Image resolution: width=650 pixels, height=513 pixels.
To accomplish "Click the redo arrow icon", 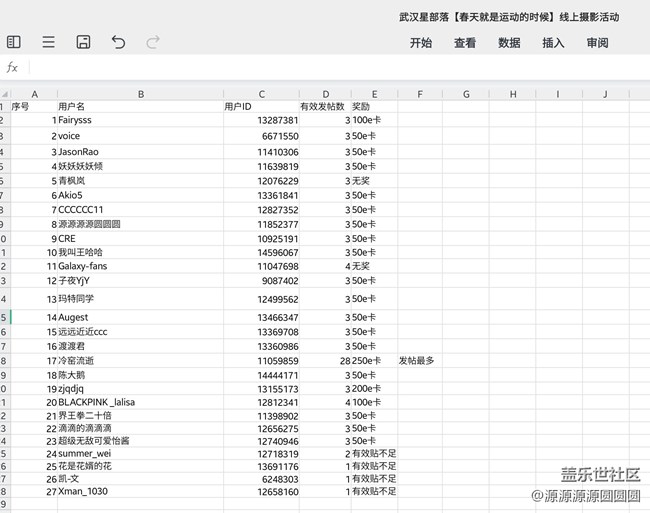I will tap(153, 42).
